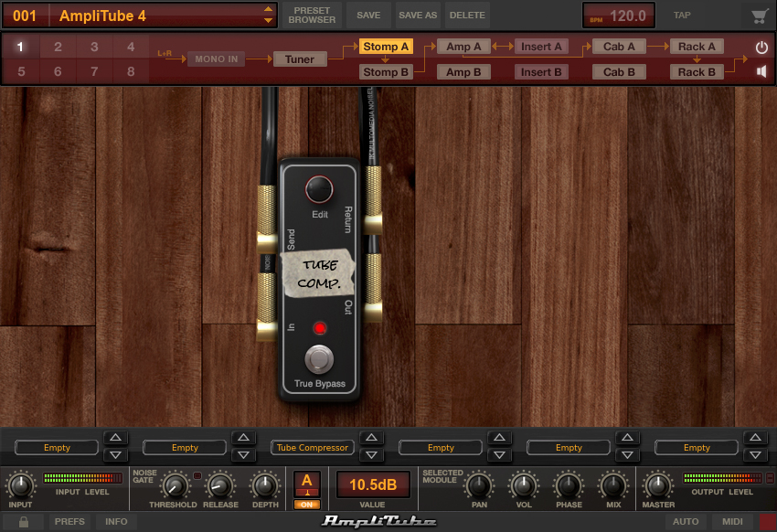Viewport: 777px width, 532px height.
Task: Select signal chain preset 2
Action: pyautogui.click(x=58, y=47)
